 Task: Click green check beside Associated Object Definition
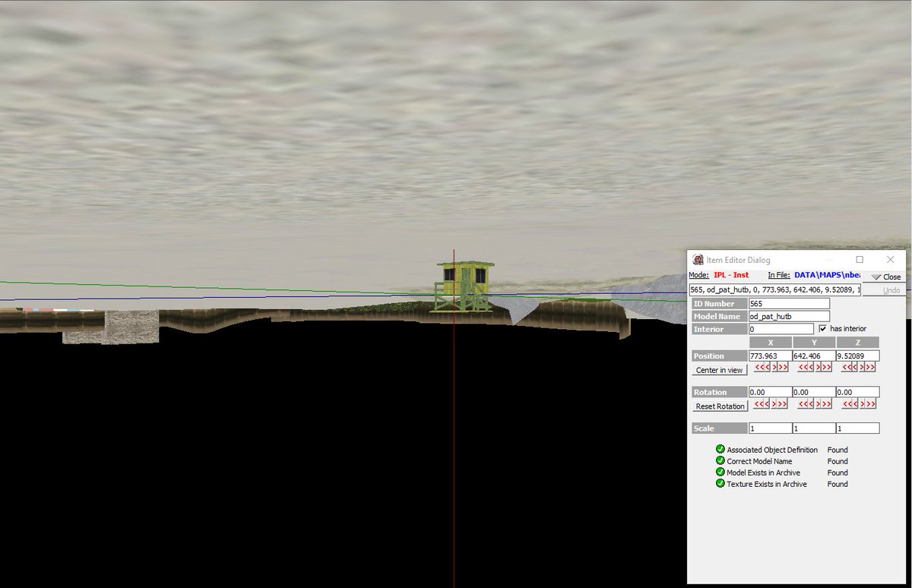coord(720,450)
